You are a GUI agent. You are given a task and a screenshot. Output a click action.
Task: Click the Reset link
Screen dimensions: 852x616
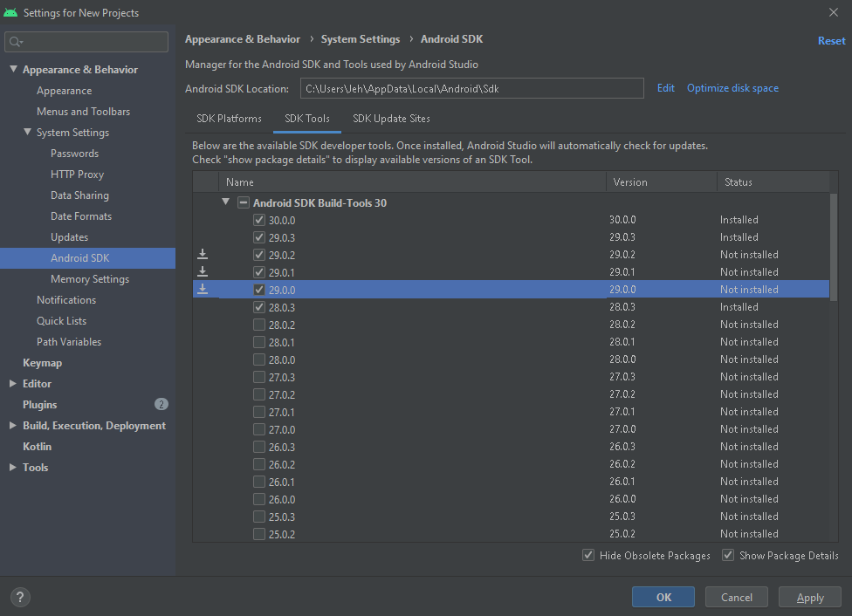(x=831, y=41)
